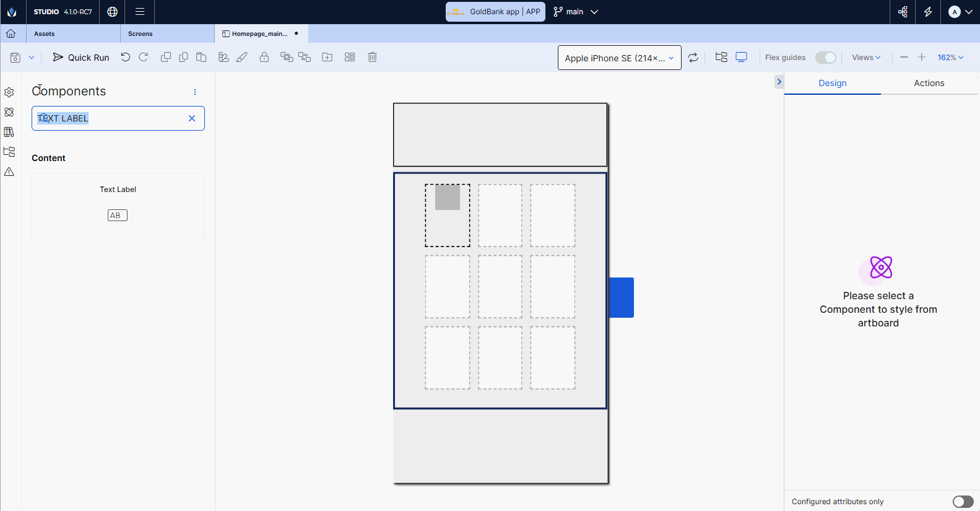Select the Text Label component tile
Screen dimensions: 980x511
118,206
